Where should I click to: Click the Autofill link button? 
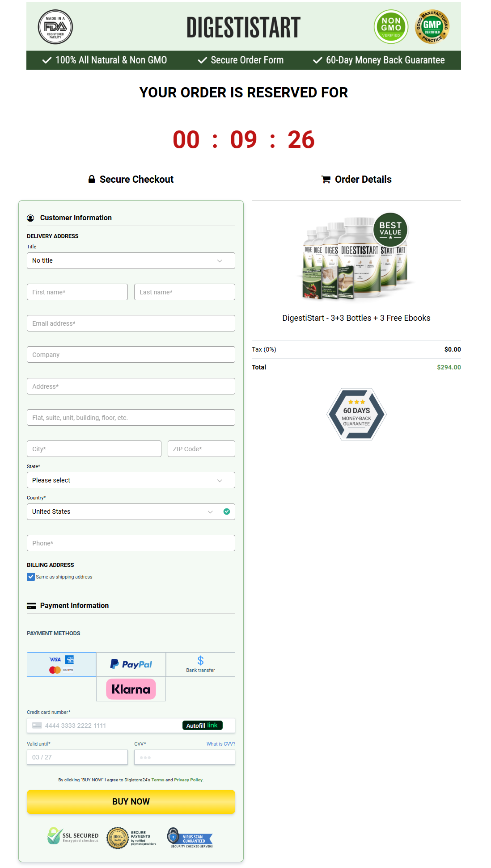point(202,725)
